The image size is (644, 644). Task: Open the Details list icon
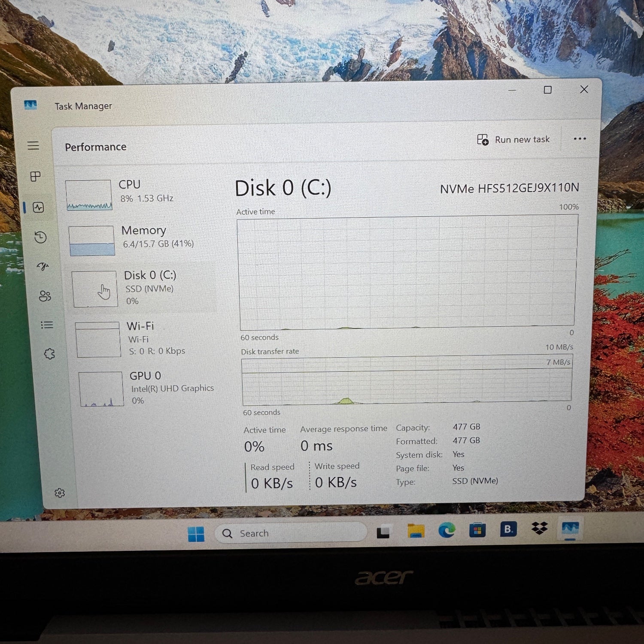(47, 325)
